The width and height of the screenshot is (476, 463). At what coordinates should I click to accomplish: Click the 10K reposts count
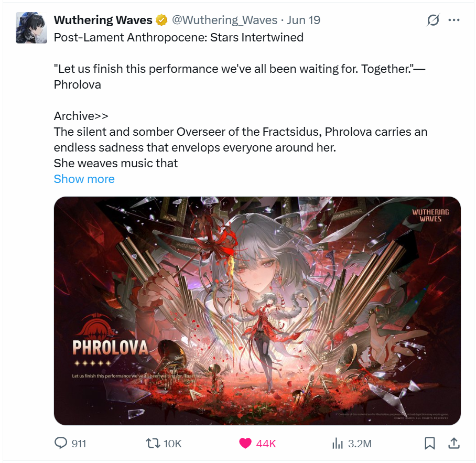[172, 444]
